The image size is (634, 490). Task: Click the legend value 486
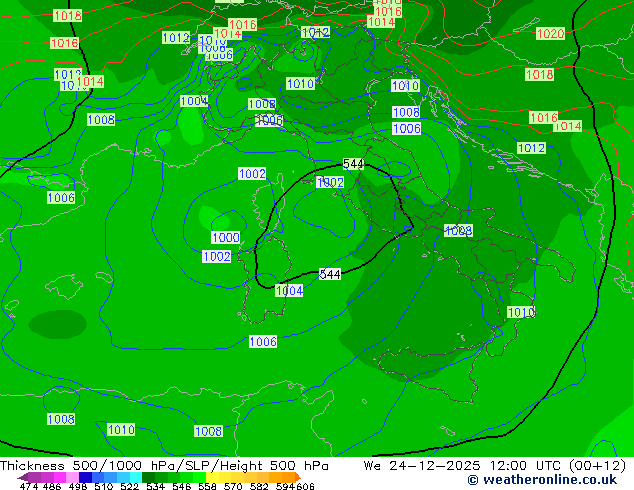click(x=52, y=486)
